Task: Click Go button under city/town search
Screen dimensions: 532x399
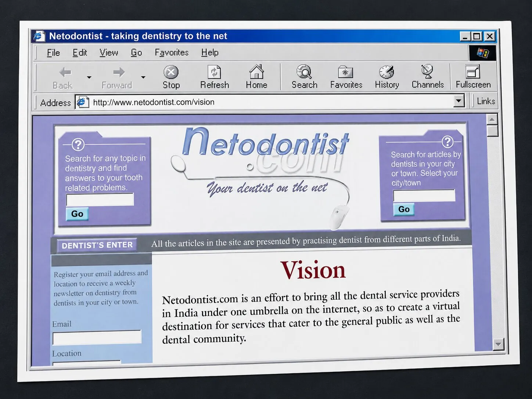Action: click(404, 209)
